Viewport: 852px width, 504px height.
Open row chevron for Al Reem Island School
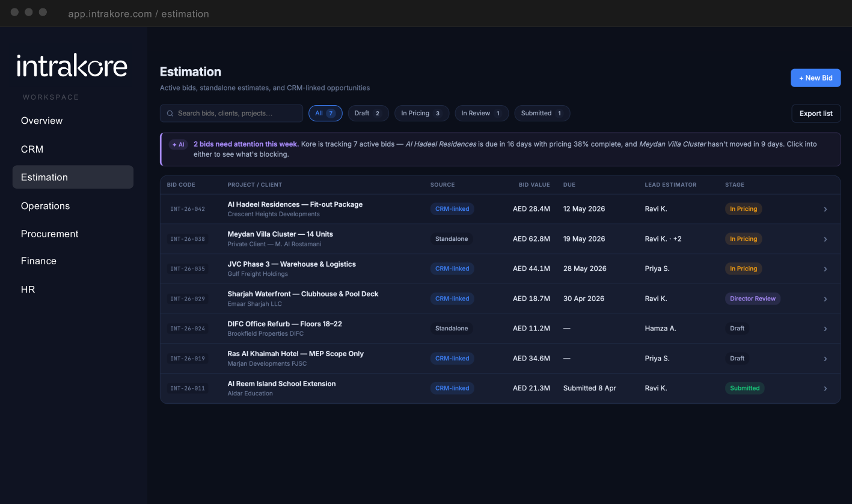[x=825, y=389]
